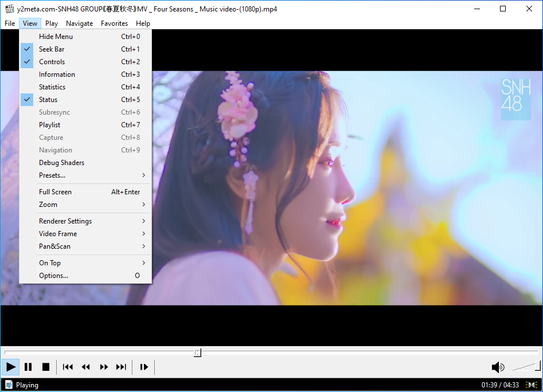Click Options... in the View menu
The height and width of the screenshot is (392, 543).
(53, 276)
